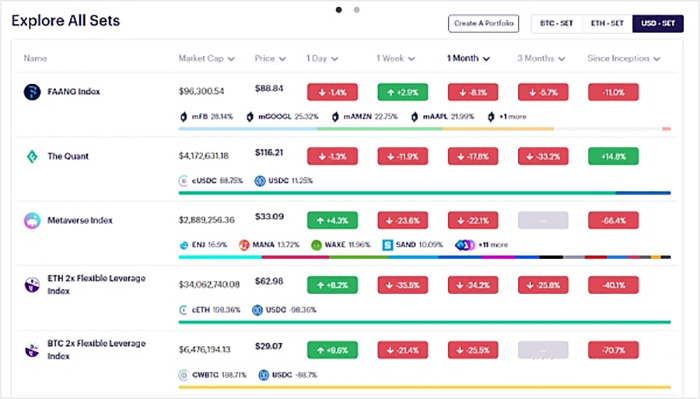The image size is (700, 399).
Task: Click the MANA token icon
Action: (x=244, y=245)
